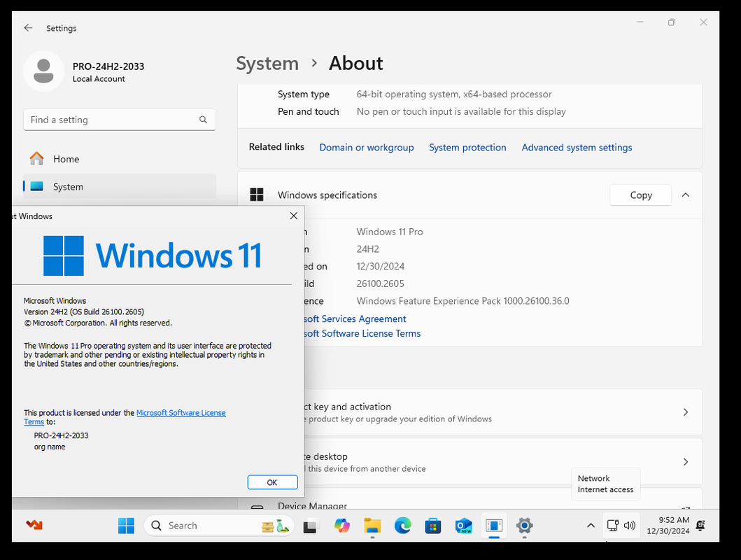Screen dimensions: 741x560
Task: Select the Windows 11 Pro edition value
Action: 390,232
